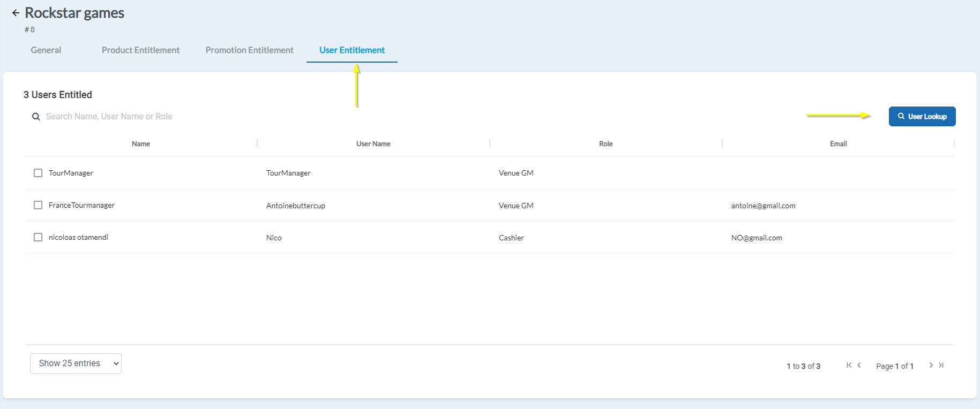Viewport: 980px width, 409px height.
Task: Click the Cashier role cell
Action: pyautogui.click(x=511, y=238)
